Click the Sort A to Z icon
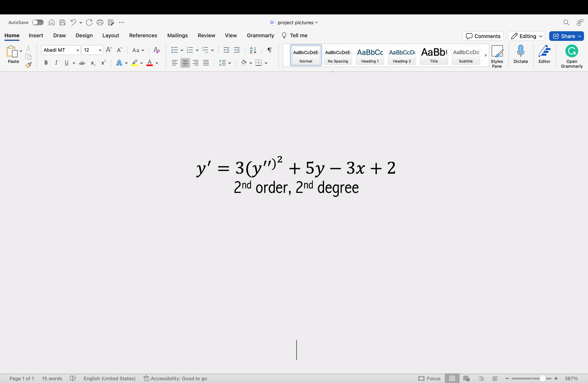The image size is (588, 383). point(253,50)
